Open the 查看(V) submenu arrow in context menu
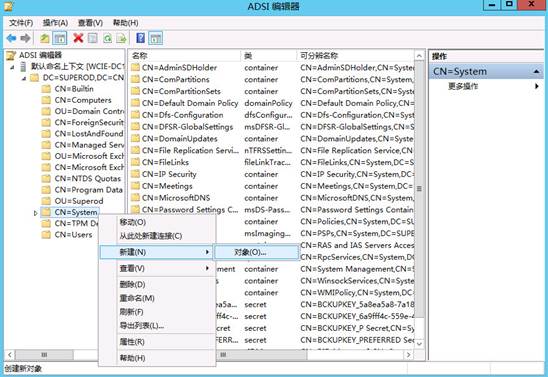Screen dimensions: 548x377 click(x=207, y=268)
